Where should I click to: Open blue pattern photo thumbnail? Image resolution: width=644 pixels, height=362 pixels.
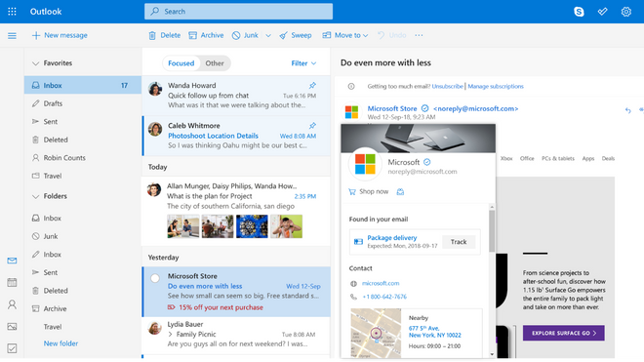coord(252,226)
